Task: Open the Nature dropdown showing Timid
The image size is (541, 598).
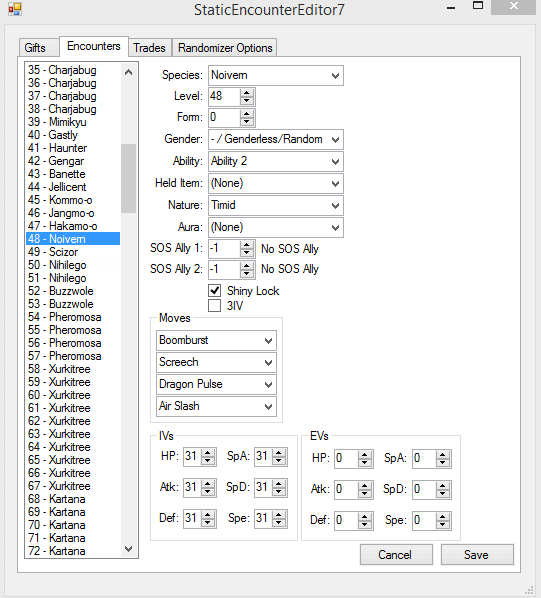Action: [276, 205]
